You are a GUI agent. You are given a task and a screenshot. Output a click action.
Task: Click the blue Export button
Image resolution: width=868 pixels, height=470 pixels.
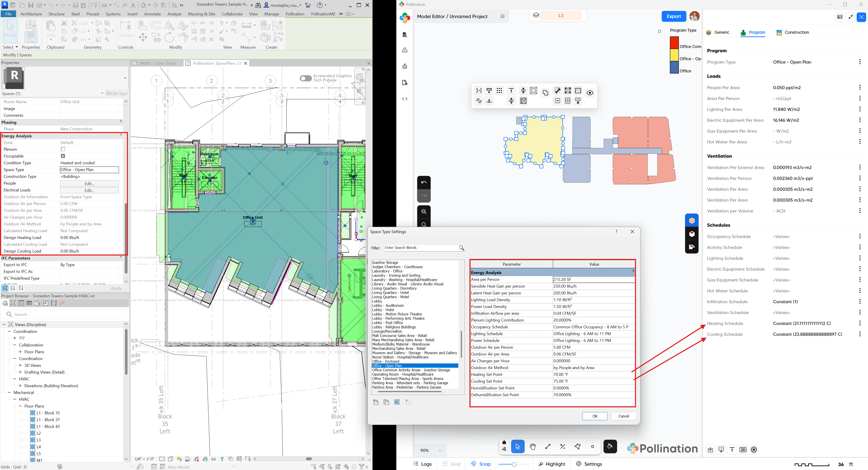click(673, 16)
